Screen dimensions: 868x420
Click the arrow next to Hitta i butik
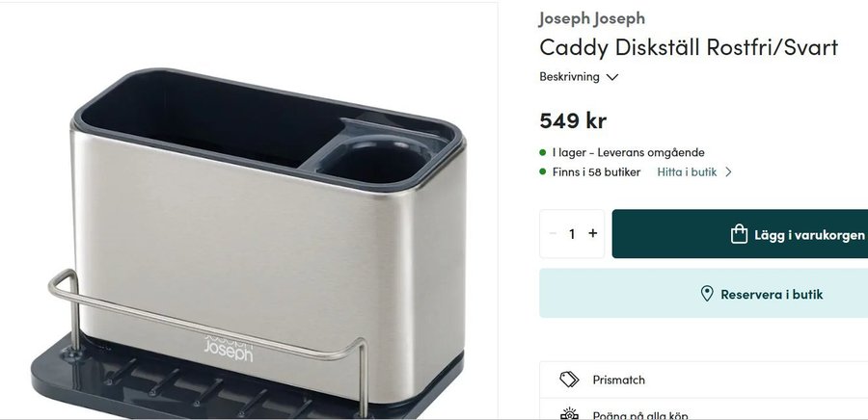(x=728, y=171)
